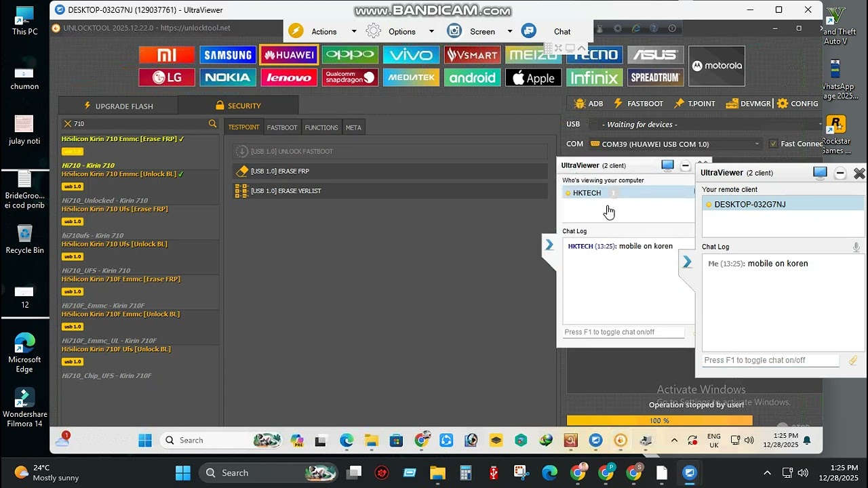
Task: Select the Infinix brand tile
Action: click(594, 77)
